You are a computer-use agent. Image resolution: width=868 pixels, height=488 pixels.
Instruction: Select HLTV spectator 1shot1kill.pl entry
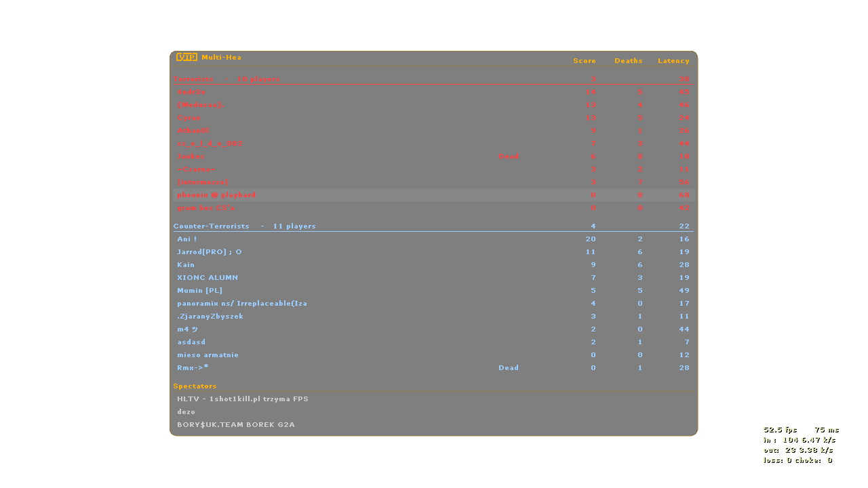tap(243, 399)
